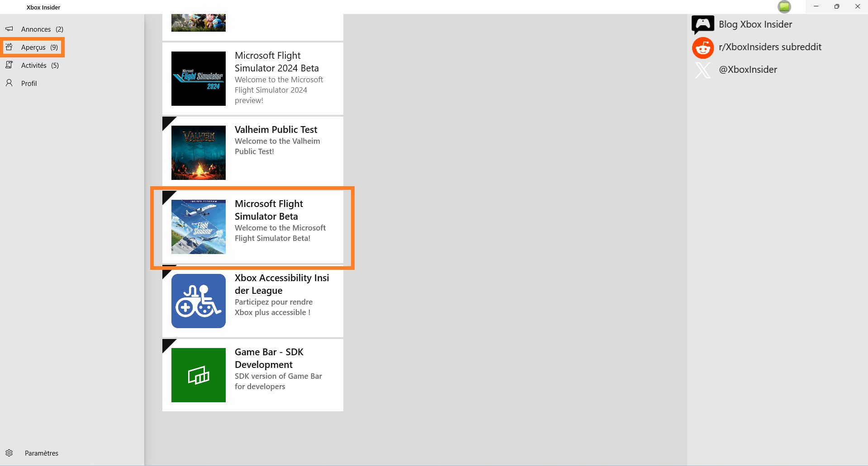This screenshot has height=466, width=868.
Task: Open r/XboxInsiders subreddit link
Action: (770, 47)
